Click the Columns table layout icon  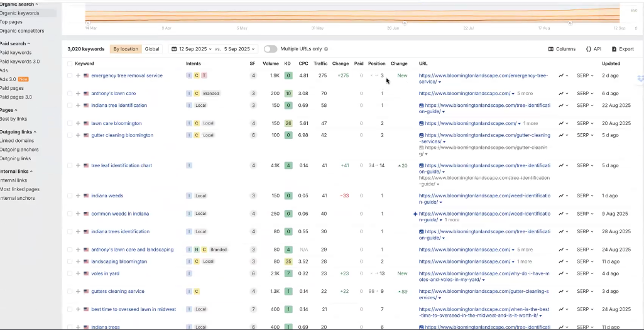pyautogui.click(x=551, y=49)
